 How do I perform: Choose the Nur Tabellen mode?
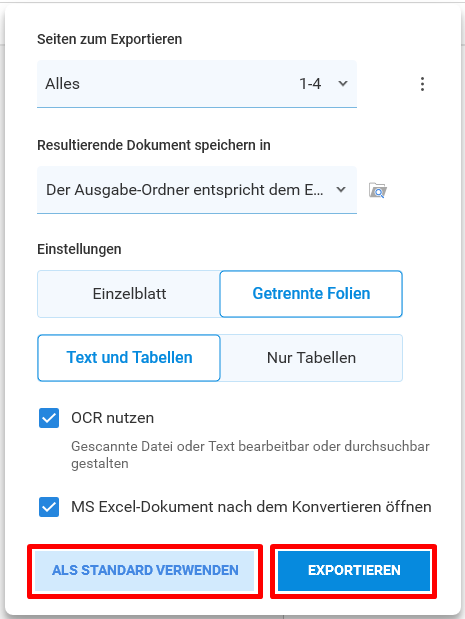click(x=311, y=358)
